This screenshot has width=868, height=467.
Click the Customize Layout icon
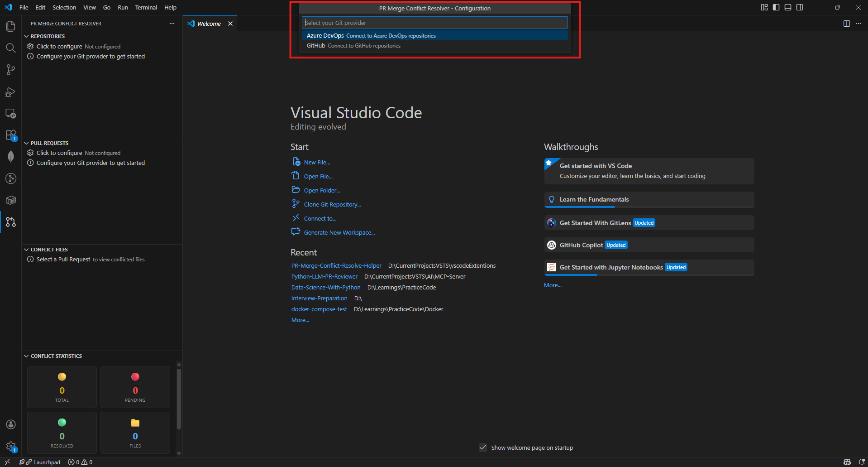pyautogui.click(x=764, y=7)
